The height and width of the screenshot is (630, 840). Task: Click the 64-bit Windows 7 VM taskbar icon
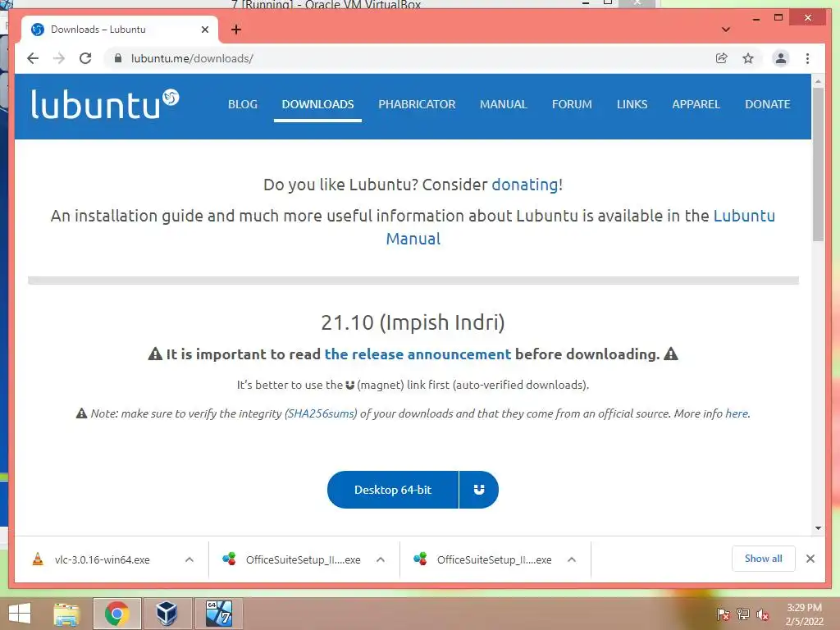click(218, 614)
